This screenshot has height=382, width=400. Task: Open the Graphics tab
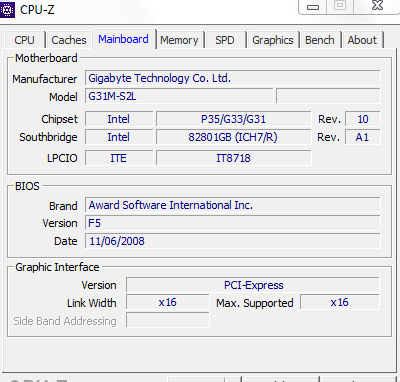273,40
